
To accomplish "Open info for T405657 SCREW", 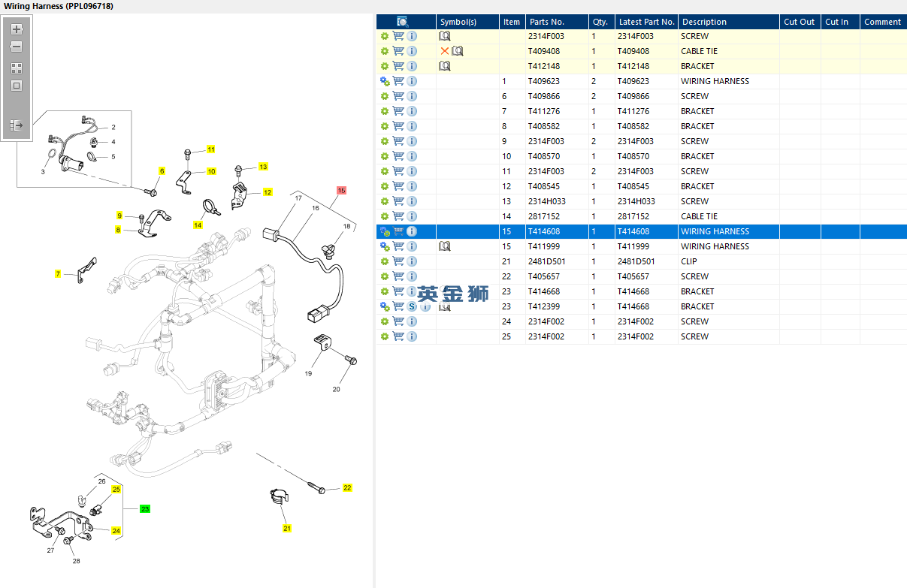I will (412, 276).
